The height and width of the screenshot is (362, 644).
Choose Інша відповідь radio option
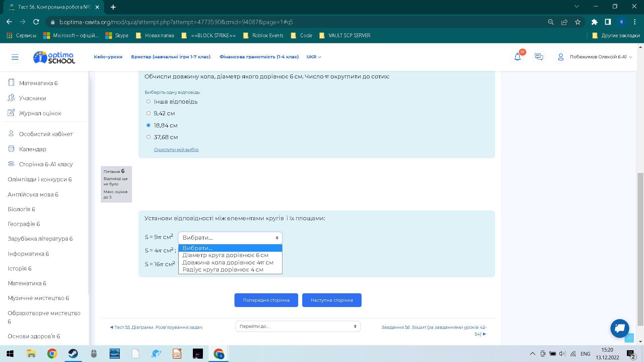(148, 102)
